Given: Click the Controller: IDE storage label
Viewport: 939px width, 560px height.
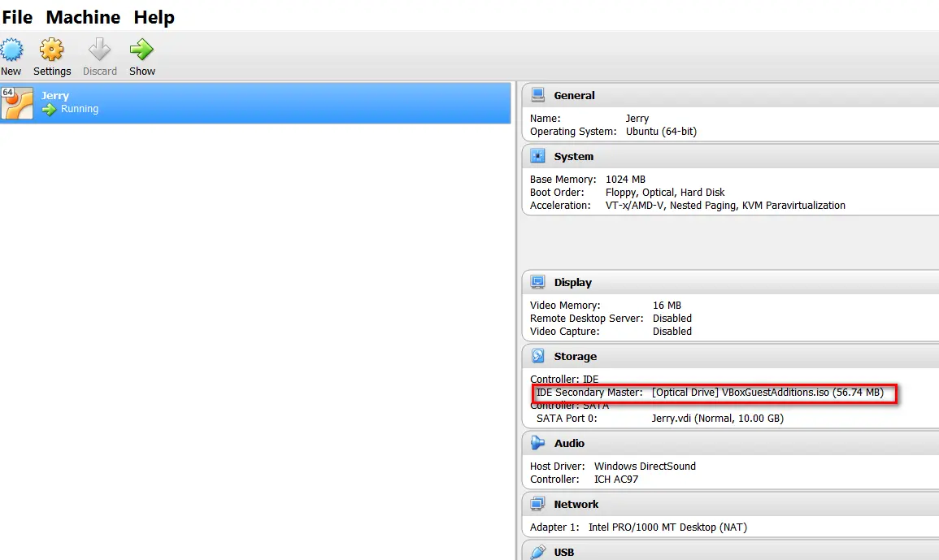Looking at the screenshot, I should [564, 379].
